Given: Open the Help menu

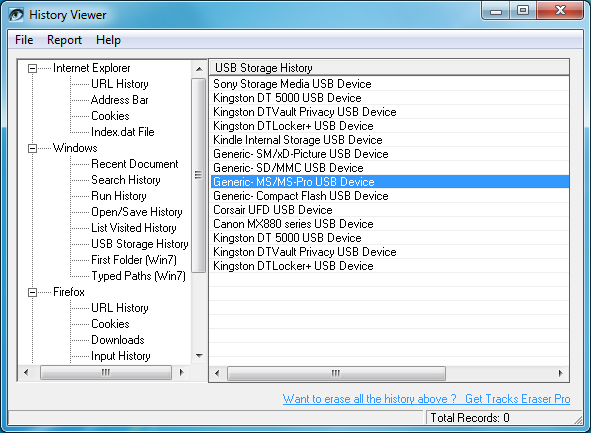Looking at the screenshot, I should 108,40.
